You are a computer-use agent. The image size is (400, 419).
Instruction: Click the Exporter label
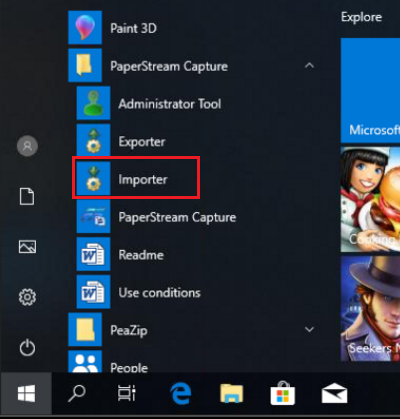142,142
